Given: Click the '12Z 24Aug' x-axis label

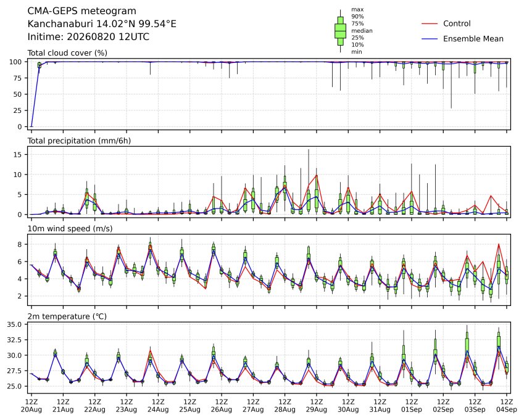Looking at the screenshot, I should pyautogui.click(x=158, y=406).
